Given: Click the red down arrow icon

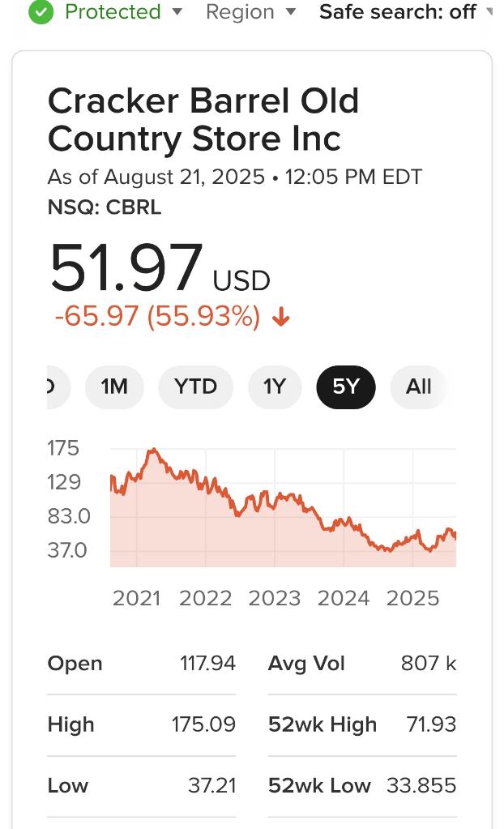Looking at the screenshot, I should click(280, 317).
